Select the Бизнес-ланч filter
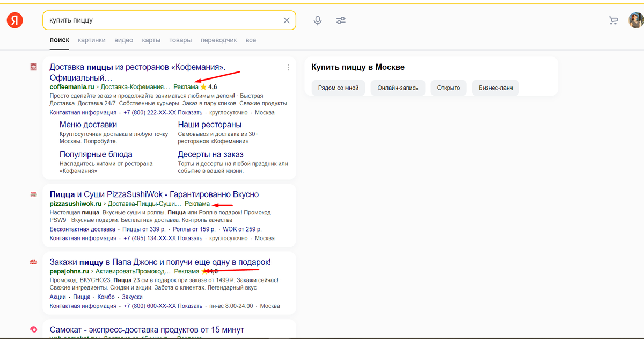This screenshot has width=644, height=339. click(x=496, y=88)
